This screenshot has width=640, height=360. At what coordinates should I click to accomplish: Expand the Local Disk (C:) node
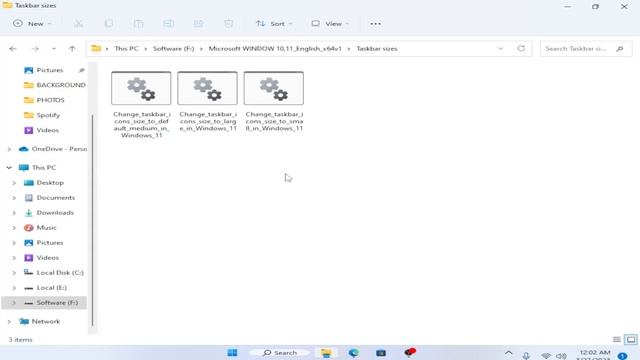point(14,273)
